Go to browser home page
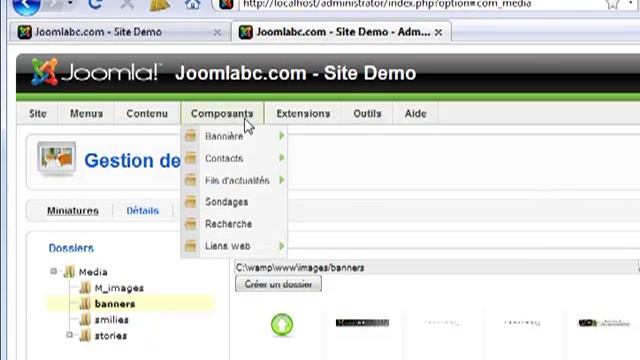640x360 pixels. point(192,4)
